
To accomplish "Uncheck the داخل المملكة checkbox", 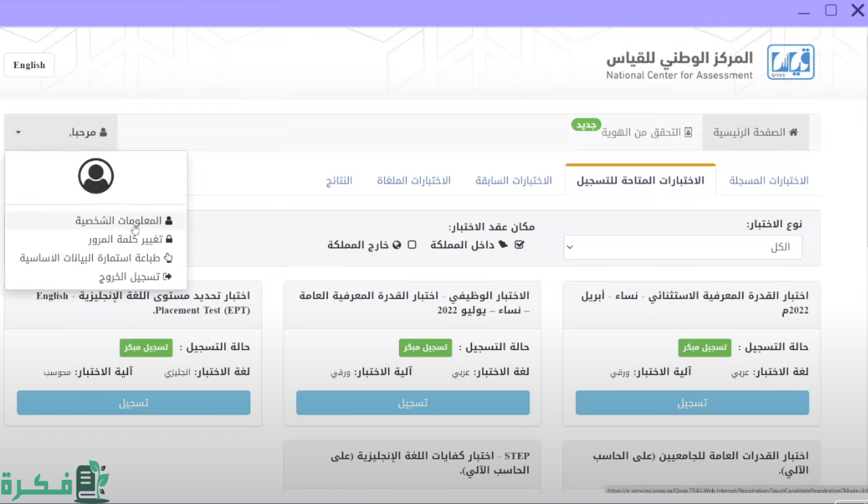I will coord(520,245).
